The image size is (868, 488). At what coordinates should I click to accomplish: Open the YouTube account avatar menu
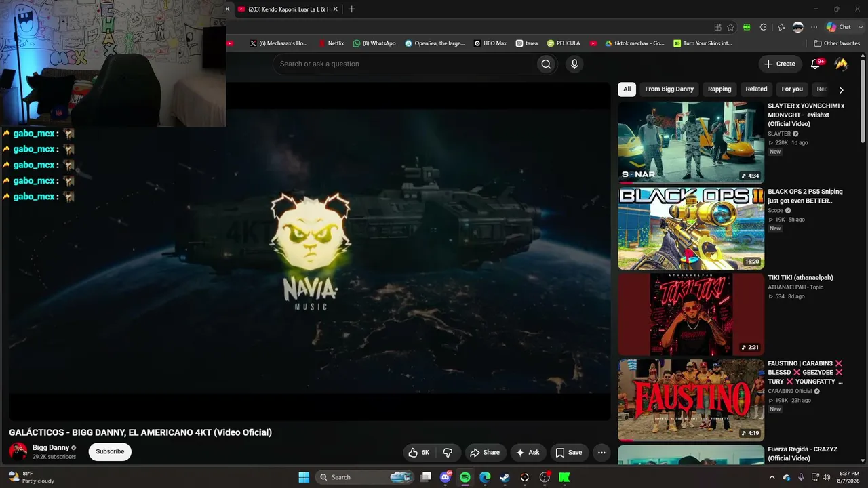click(x=841, y=64)
